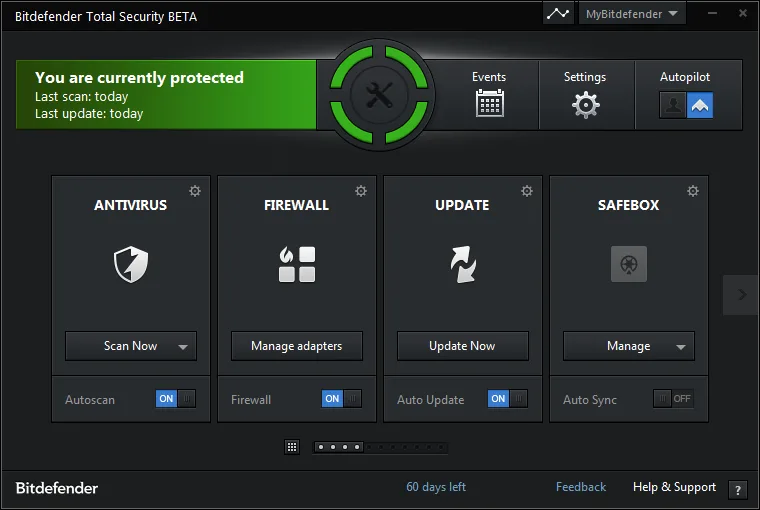This screenshot has width=760, height=510.
Task: Open the Feedback link
Action: 581,487
